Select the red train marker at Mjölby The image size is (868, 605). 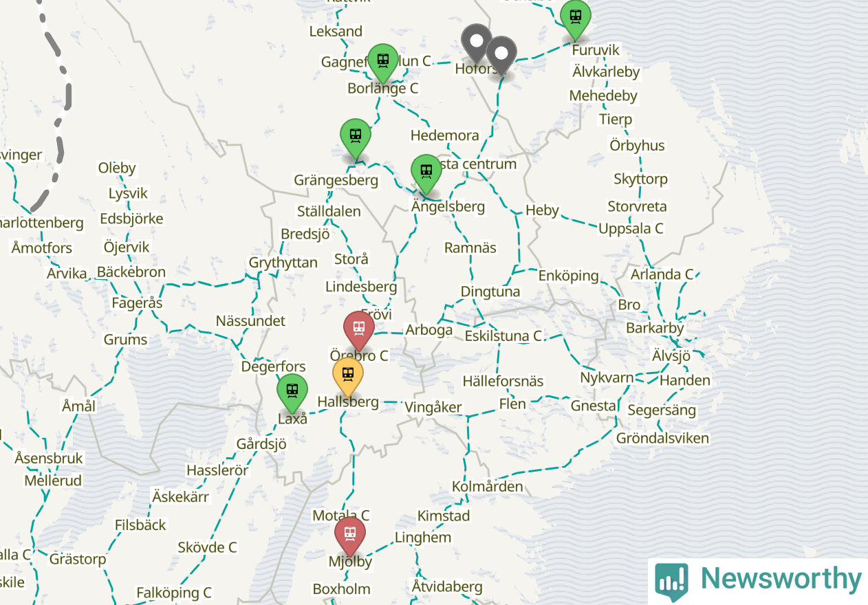(350, 536)
